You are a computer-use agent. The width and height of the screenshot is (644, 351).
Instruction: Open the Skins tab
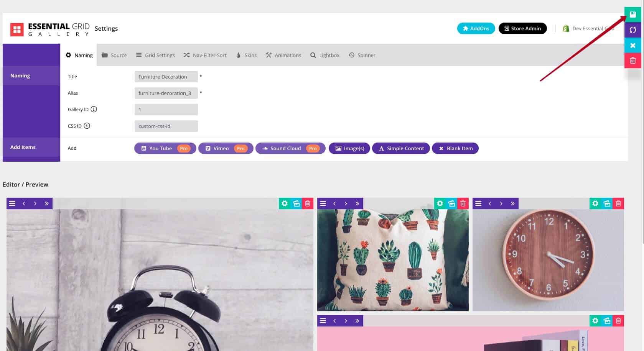click(x=246, y=55)
